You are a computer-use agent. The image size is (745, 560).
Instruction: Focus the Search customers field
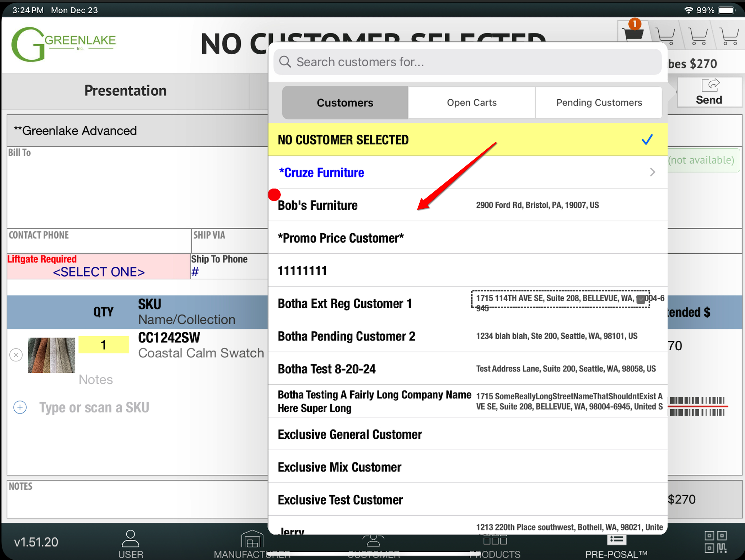coord(467,62)
